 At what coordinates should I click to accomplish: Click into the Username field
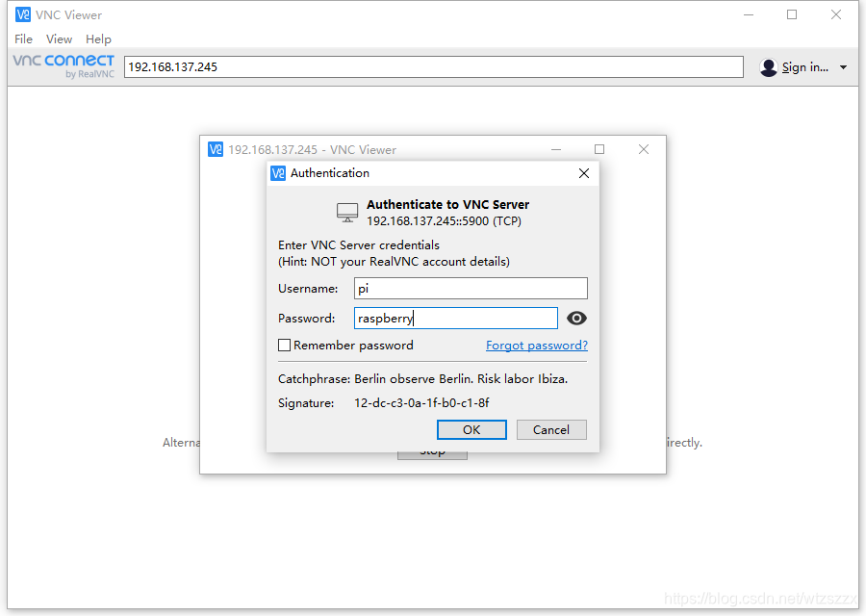471,289
